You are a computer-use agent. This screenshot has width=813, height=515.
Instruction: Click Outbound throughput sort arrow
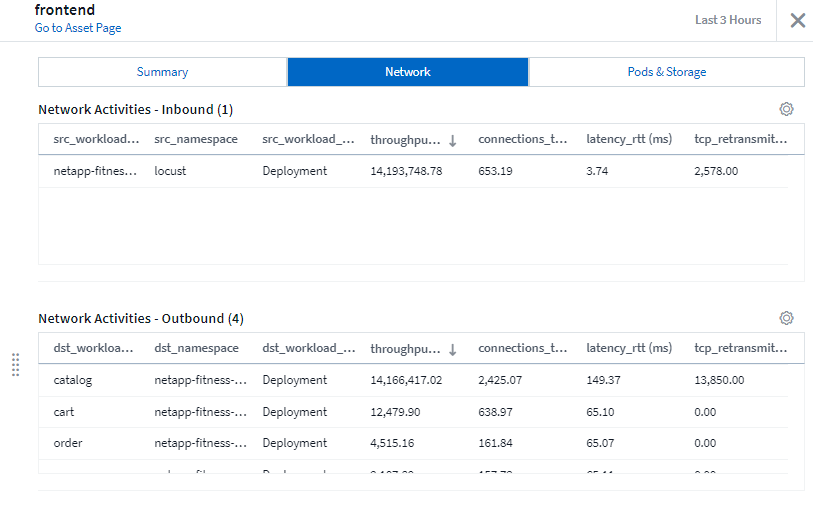(x=452, y=350)
